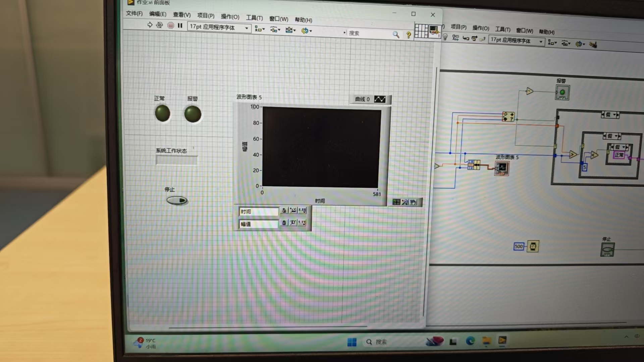Open the Y axis format options menu
This screenshot has height=362, width=644.
coord(302,223)
